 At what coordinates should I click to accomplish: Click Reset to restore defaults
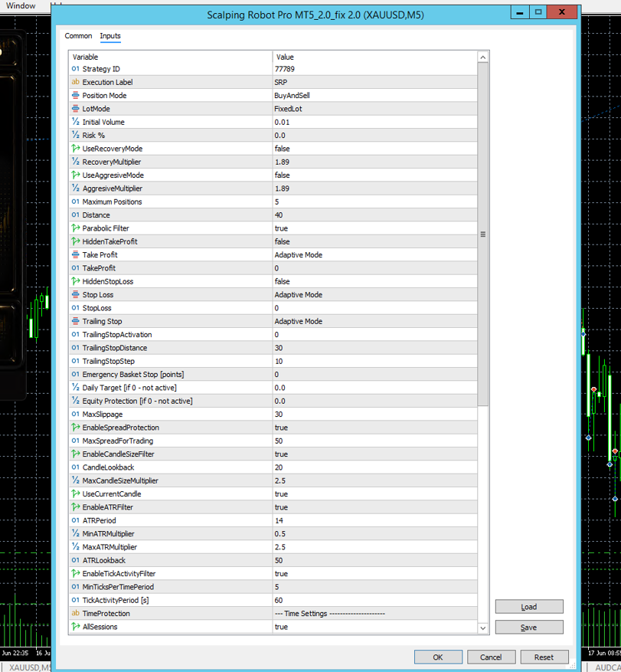tap(544, 657)
